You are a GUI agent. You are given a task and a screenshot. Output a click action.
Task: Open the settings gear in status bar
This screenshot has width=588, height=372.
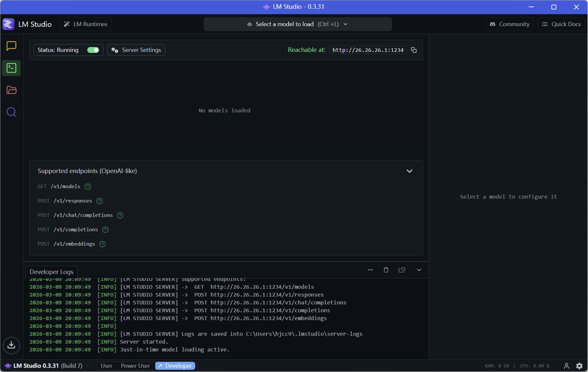[x=579, y=366]
